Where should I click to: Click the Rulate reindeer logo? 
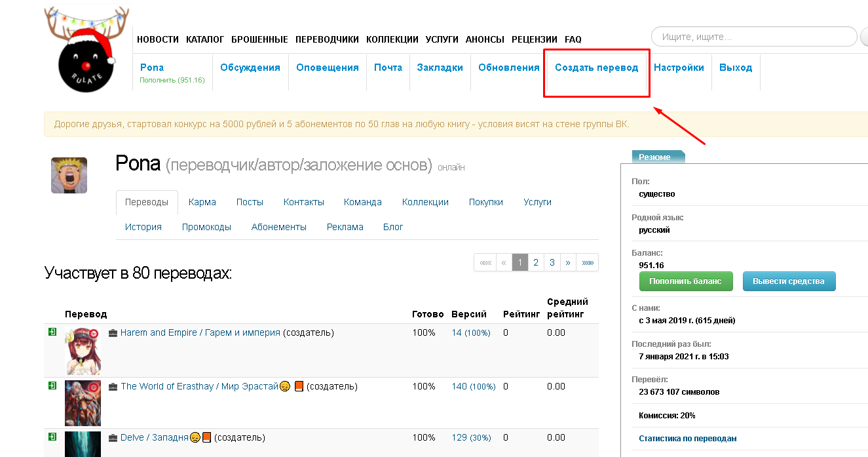click(86, 52)
